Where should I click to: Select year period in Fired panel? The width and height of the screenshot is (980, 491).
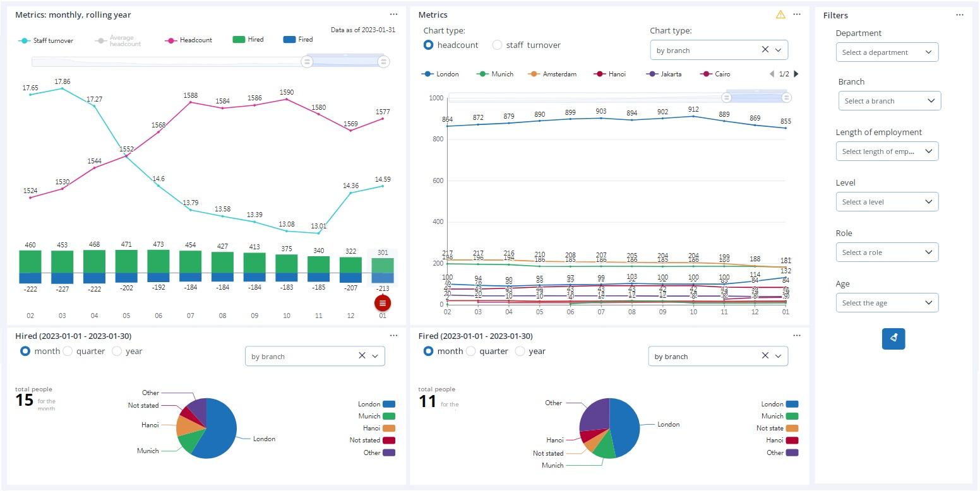(520, 352)
